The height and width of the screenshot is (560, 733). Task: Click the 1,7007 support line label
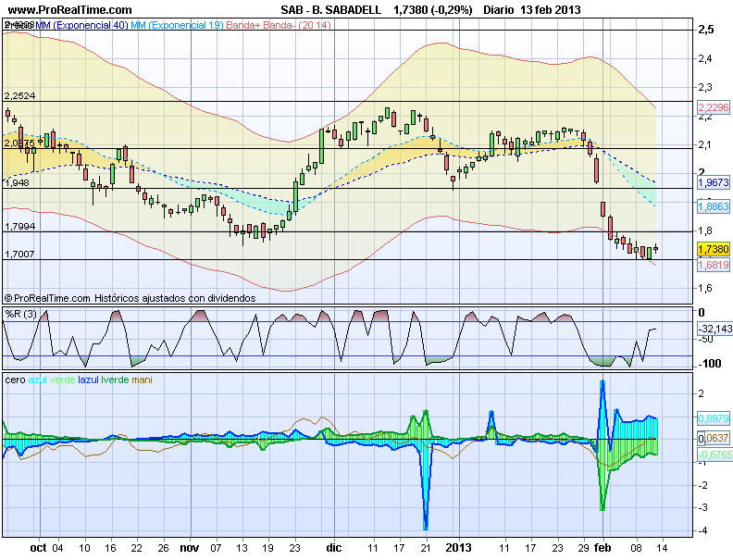[x=19, y=254]
